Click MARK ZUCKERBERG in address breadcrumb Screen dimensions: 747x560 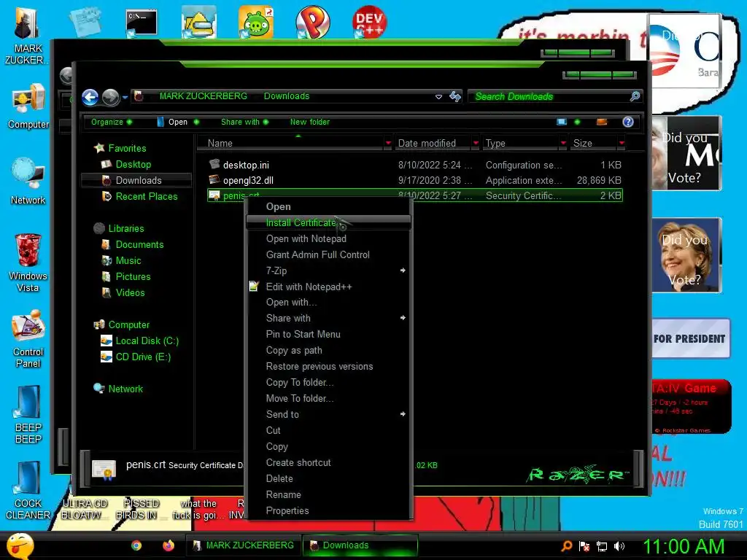coord(203,96)
